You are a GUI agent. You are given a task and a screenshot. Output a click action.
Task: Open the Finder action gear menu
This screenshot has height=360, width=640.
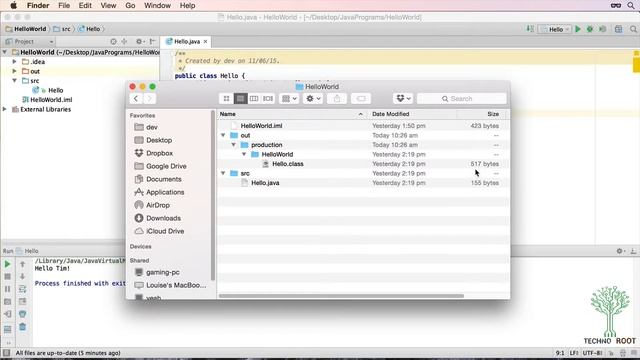tap(313, 98)
